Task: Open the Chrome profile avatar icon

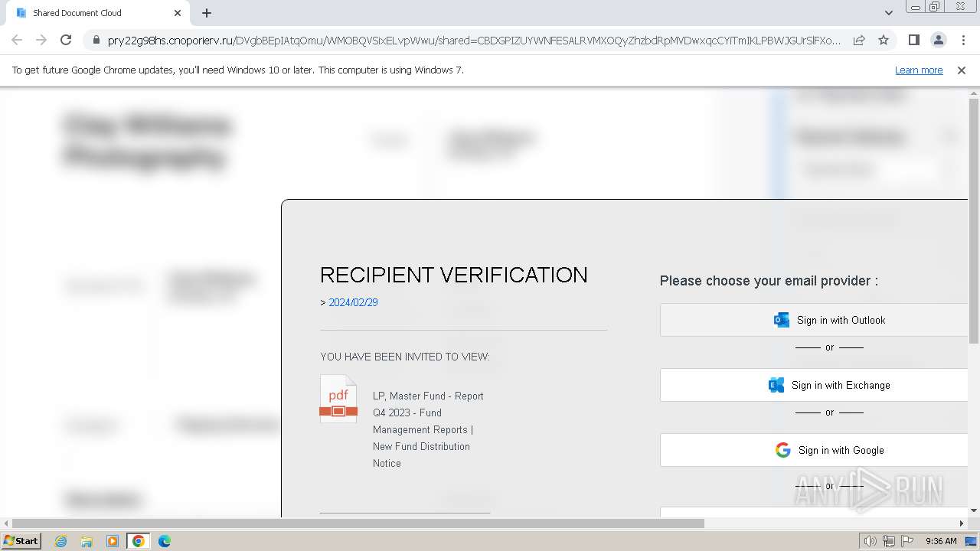Action: [x=939, y=40]
